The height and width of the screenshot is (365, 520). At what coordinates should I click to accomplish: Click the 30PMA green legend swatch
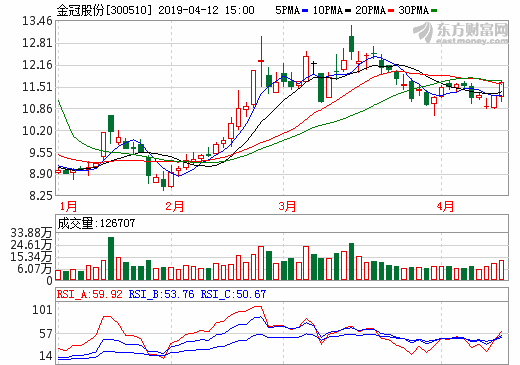434,11
